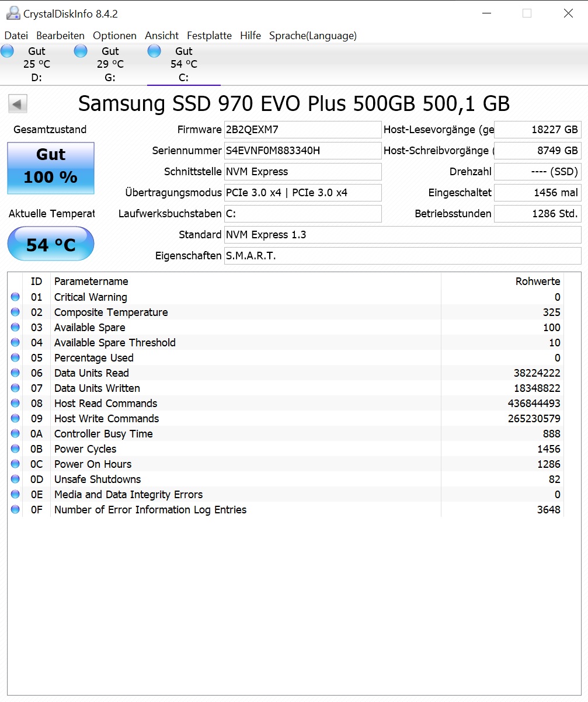Open the Datei menu
Screen dimensions: 588x702
click(x=16, y=36)
